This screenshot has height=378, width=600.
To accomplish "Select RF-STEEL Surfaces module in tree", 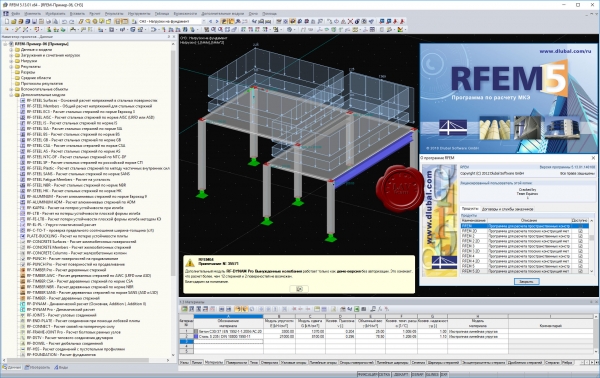I will (x=92, y=100).
